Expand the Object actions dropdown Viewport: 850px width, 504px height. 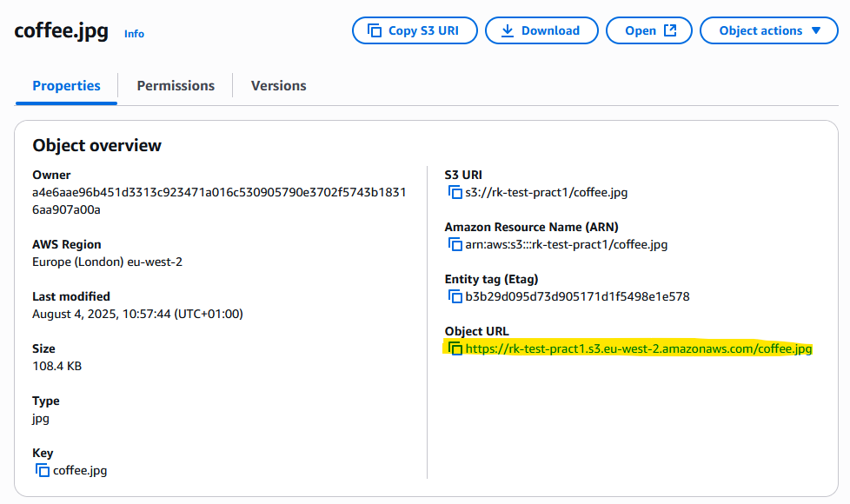pos(768,30)
